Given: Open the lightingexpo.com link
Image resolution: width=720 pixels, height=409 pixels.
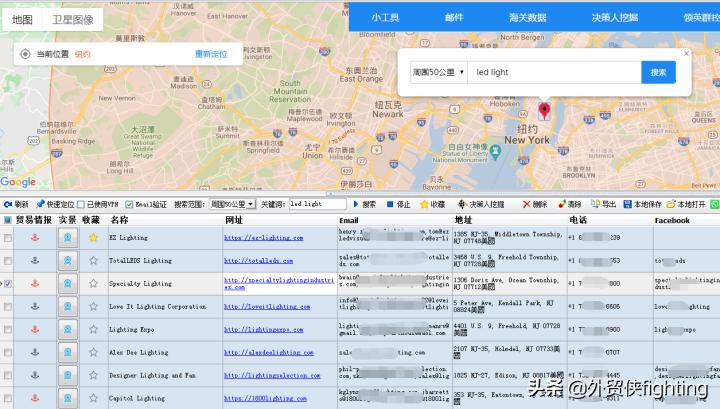Looking at the screenshot, I should 264,330.
